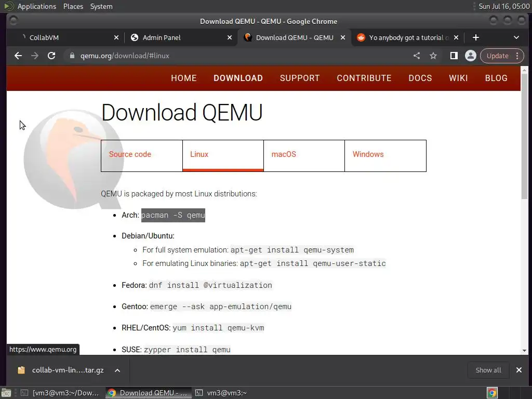Open the Places menu
The height and width of the screenshot is (399, 532).
pyautogui.click(x=73, y=6)
